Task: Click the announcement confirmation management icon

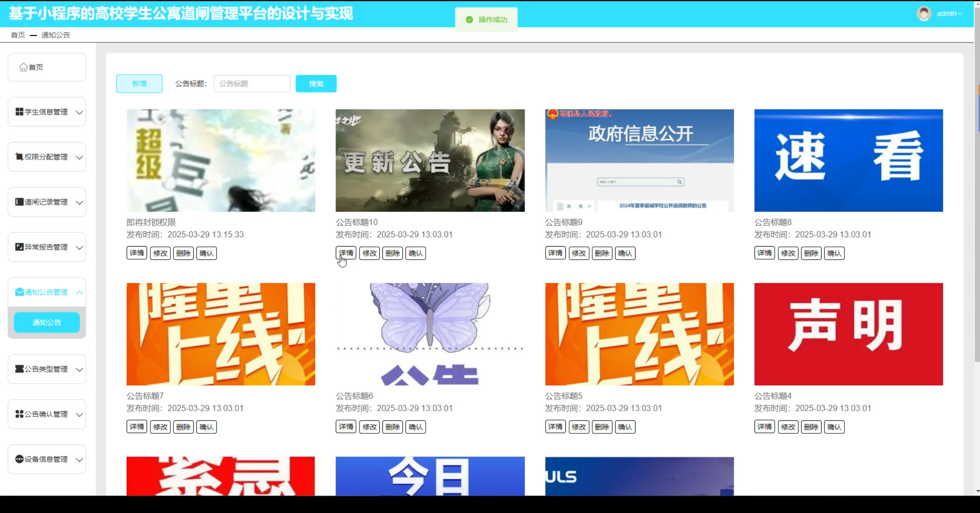Action: (19, 414)
